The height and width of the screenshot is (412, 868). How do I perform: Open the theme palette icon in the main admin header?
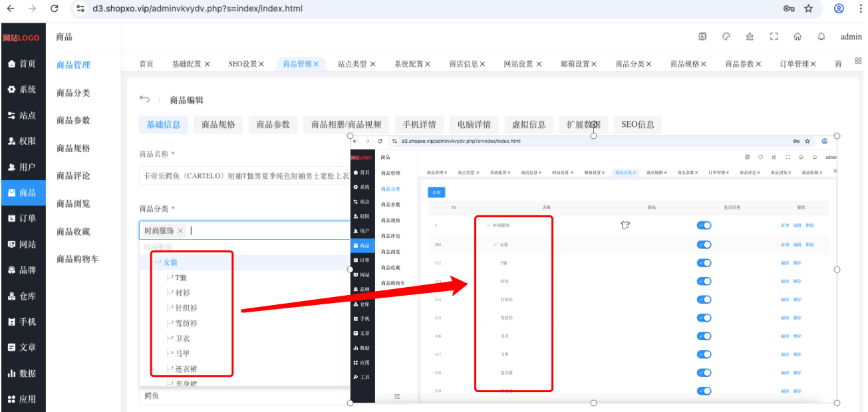click(726, 37)
